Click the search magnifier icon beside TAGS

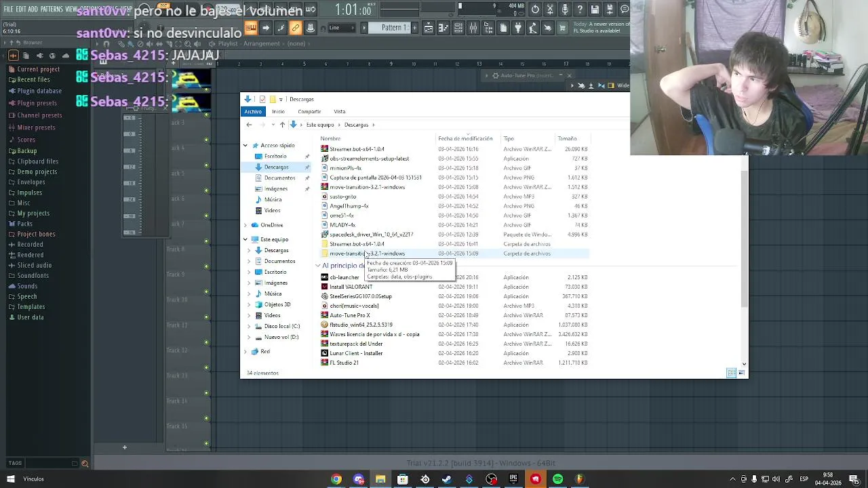(85, 464)
